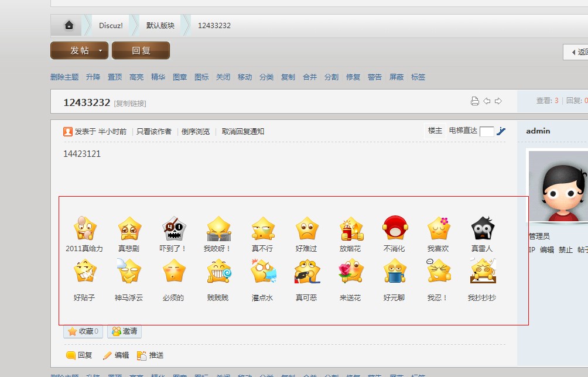The width and height of the screenshot is (588, 377).
Task: Open the 默认版块 breadcrumb link
Action: point(160,26)
